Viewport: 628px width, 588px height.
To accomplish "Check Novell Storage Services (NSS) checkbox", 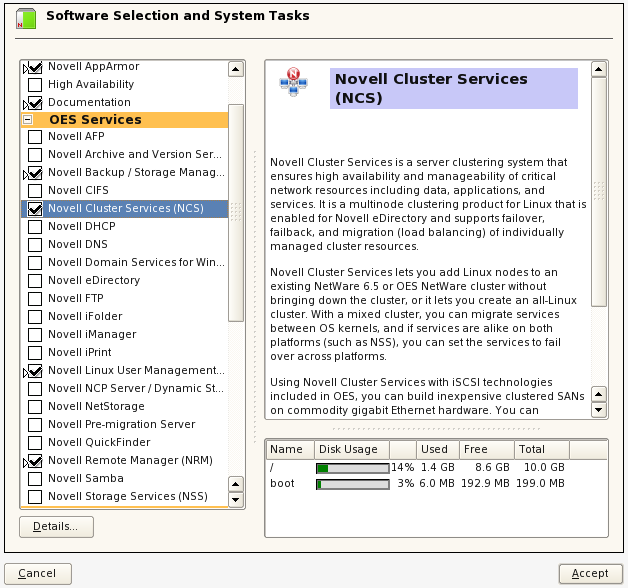I will [x=35, y=497].
